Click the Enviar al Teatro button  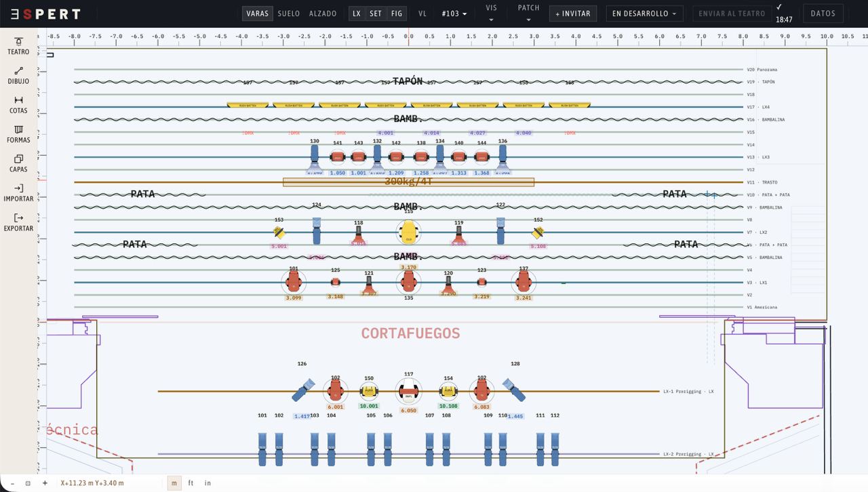tap(732, 14)
